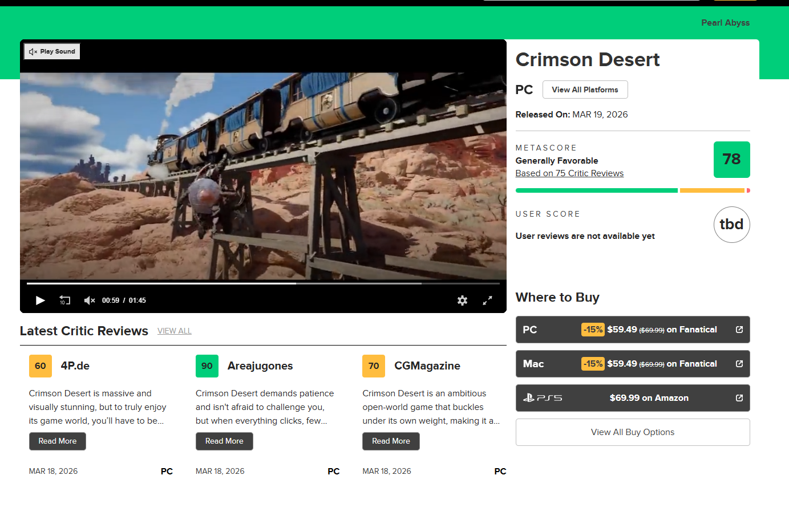Click the Areajugones review excerpt text
Viewport: 789px width, 532px height.
click(x=265, y=407)
